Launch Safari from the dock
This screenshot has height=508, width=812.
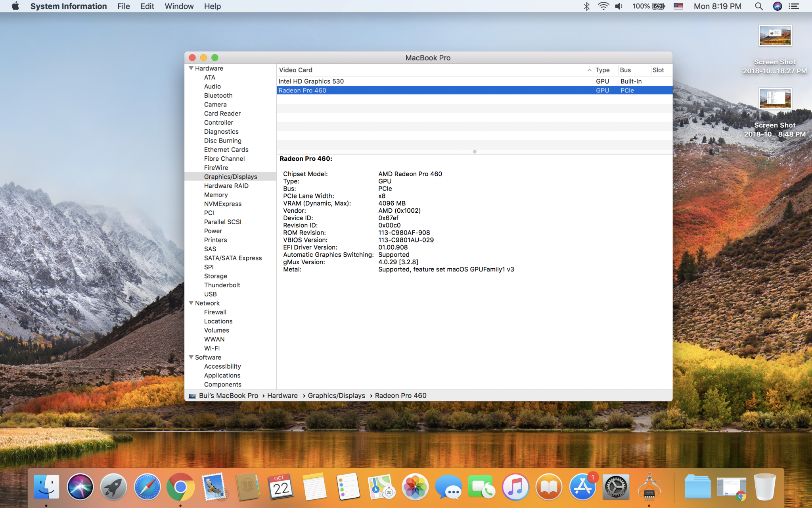[147, 487]
